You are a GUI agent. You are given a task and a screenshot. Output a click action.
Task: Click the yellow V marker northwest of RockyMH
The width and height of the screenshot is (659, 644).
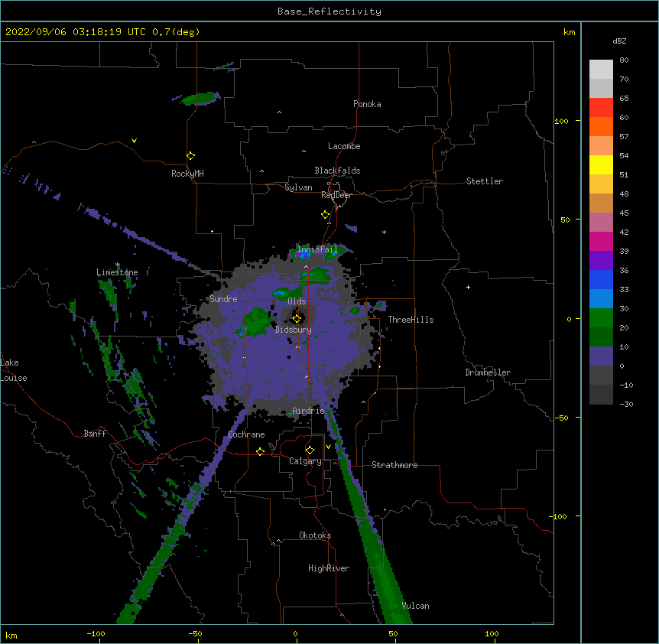pos(134,141)
